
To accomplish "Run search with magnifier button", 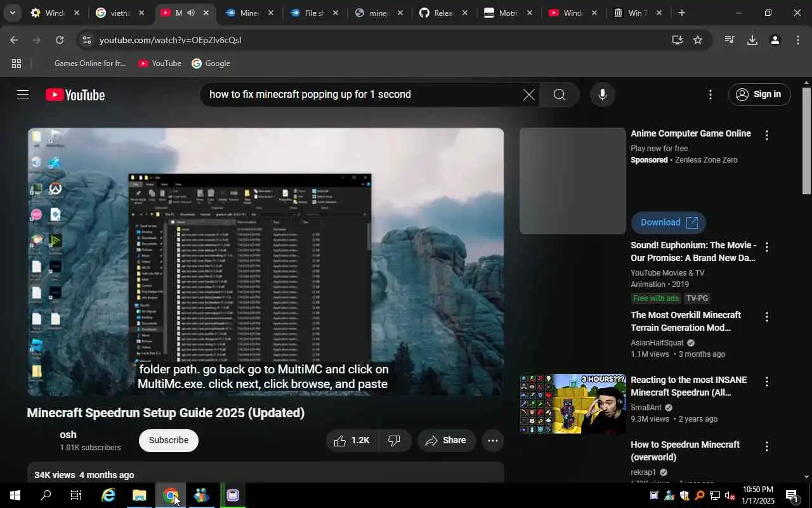I will [x=559, y=95].
